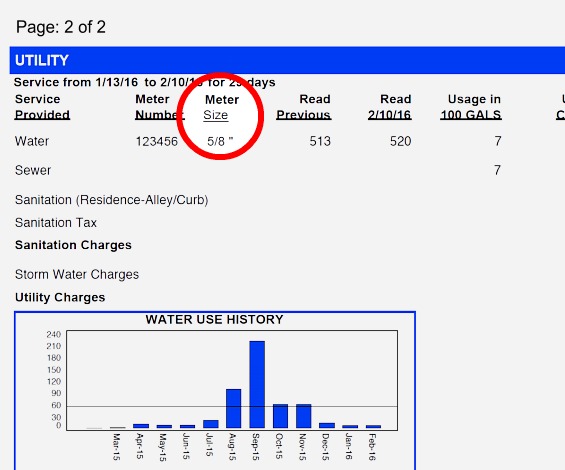The width and height of the screenshot is (565, 470).
Task: Click previous read value 513
Action: [x=320, y=141]
